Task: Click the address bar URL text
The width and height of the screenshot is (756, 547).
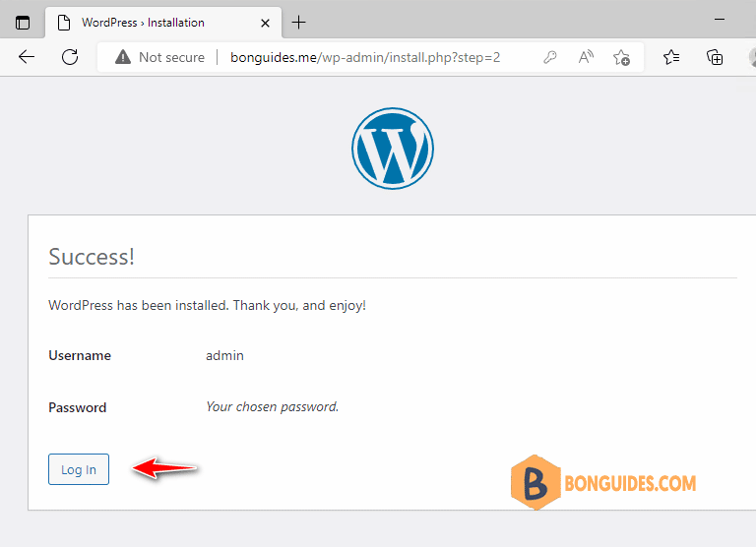Action: click(x=365, y=57)
